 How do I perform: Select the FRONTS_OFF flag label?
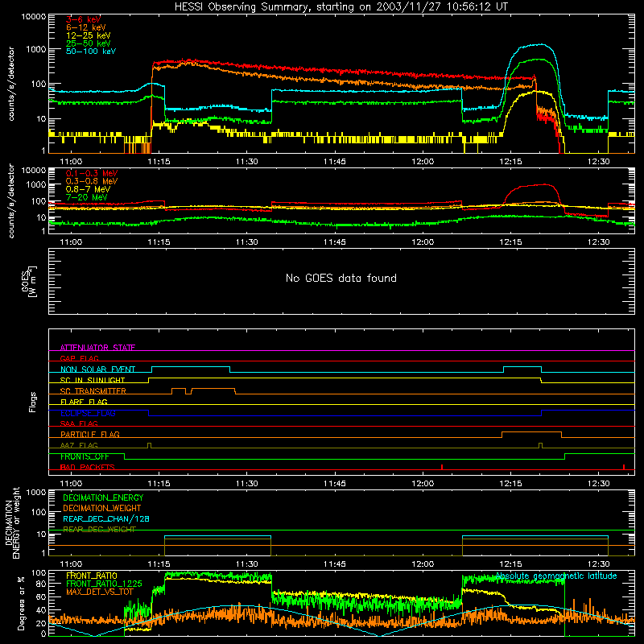pos(85,456)
